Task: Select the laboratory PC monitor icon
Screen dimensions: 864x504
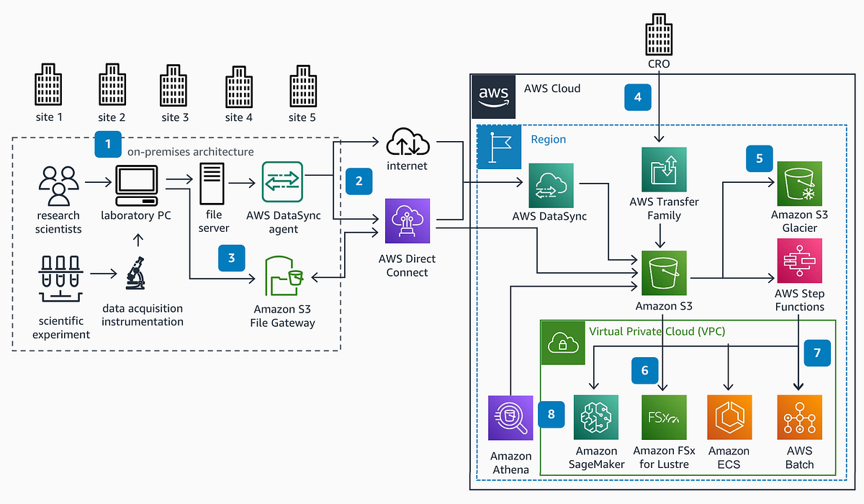Action: click(x=135, y=182)
